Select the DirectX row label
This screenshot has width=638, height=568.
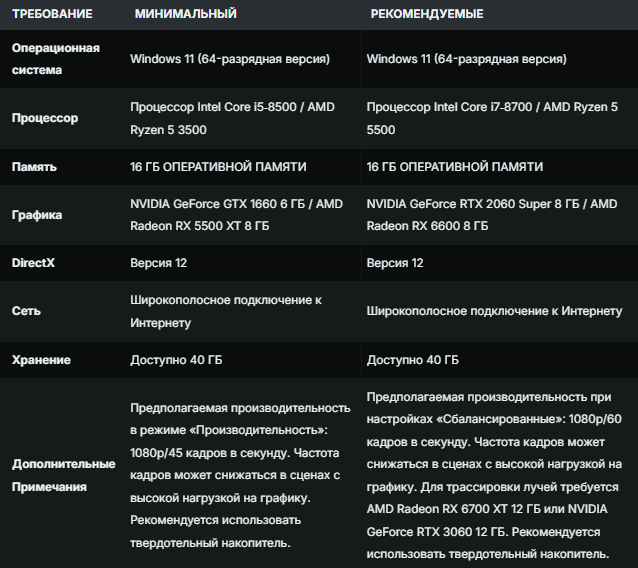[33, 263]
